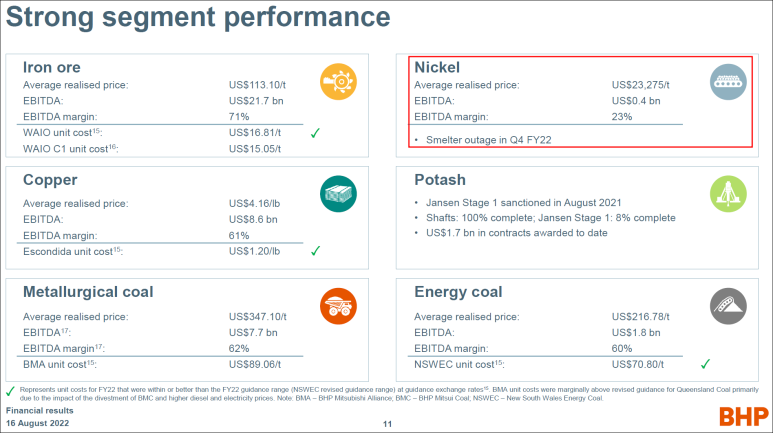
Task: Click the green check beside WAIO unit cost
Action: tap(316, 133)
